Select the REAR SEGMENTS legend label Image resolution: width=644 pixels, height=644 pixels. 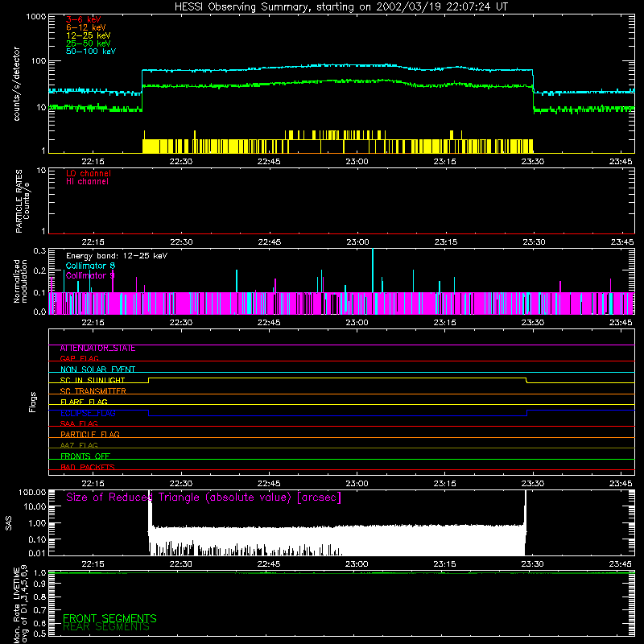pos(106,627)
